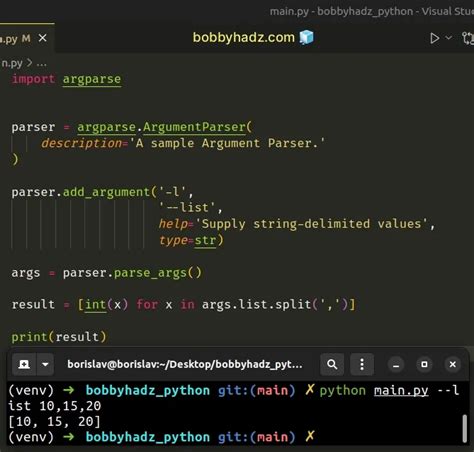Click the breadcrumb ellipsis item
This screenshot has height=452, width=474.
tap(41, 63)
